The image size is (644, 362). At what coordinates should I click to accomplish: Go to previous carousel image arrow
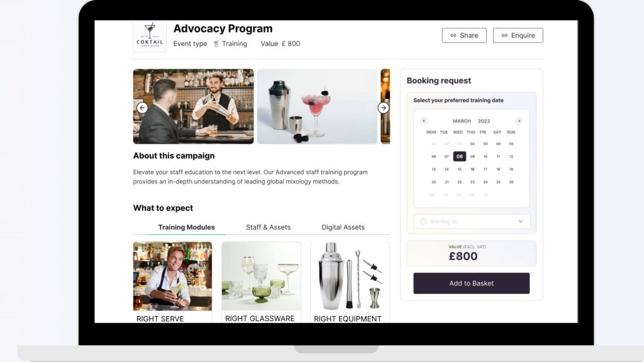click(142, 107)
